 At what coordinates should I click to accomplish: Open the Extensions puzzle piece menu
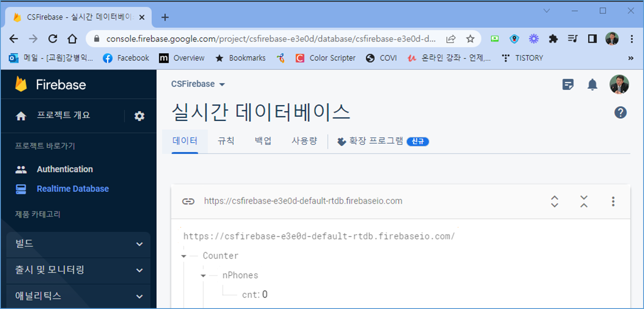tap(553, 39)
